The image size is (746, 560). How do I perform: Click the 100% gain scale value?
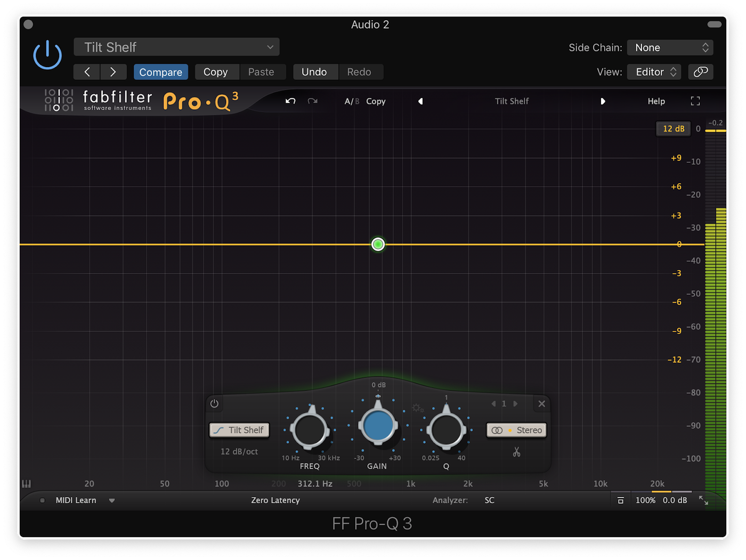(x=645, y=500)
